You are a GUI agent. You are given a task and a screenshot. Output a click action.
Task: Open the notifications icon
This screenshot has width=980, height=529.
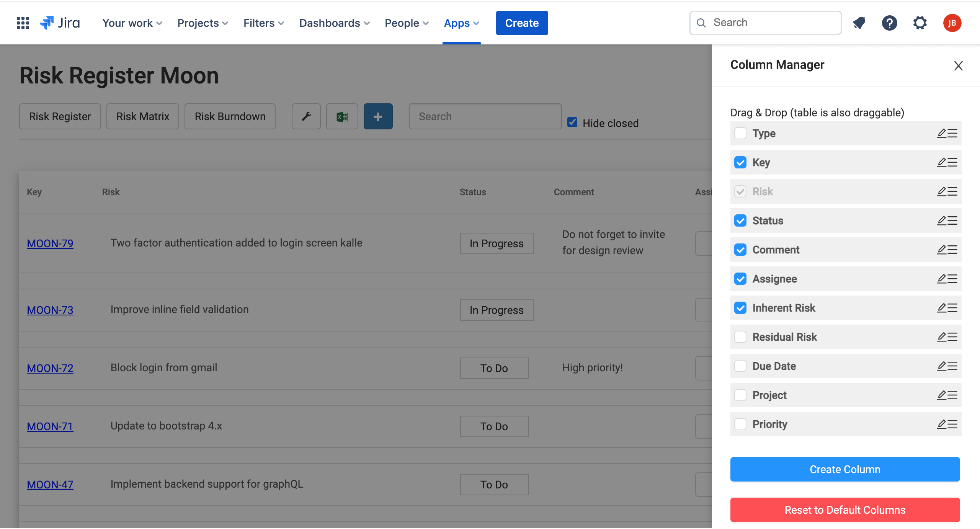coord(859,23)
